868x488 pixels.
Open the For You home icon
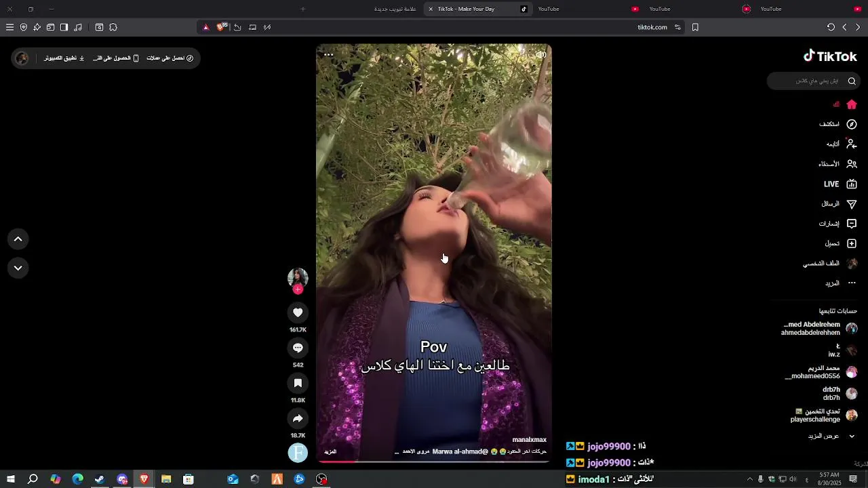click(x=852, y=104)
